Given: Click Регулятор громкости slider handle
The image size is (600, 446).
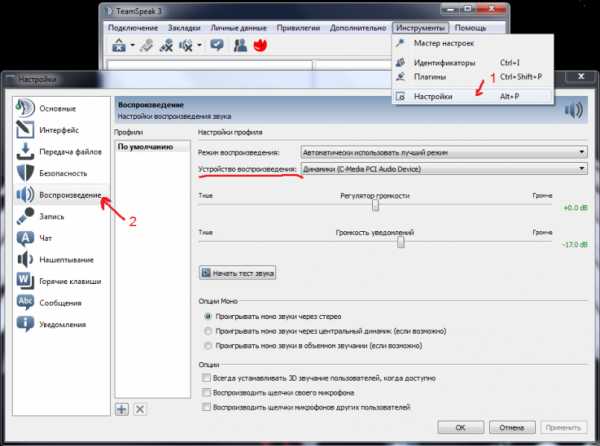Looking at the screenshot, I should click(375, 205).
